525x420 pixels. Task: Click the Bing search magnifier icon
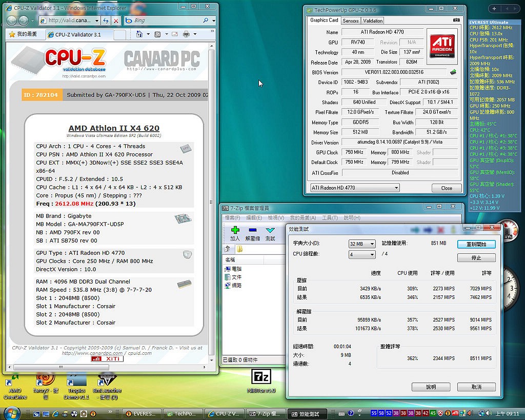coord(206,21)
